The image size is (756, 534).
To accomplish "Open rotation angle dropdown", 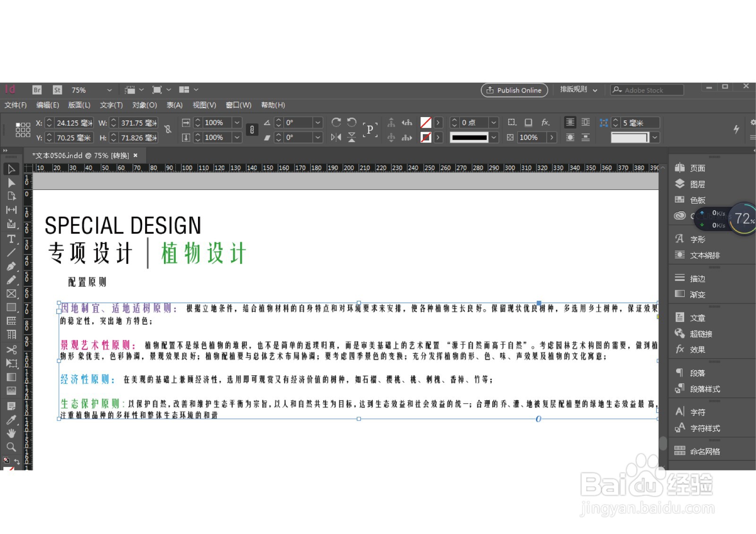I will 318,123.
